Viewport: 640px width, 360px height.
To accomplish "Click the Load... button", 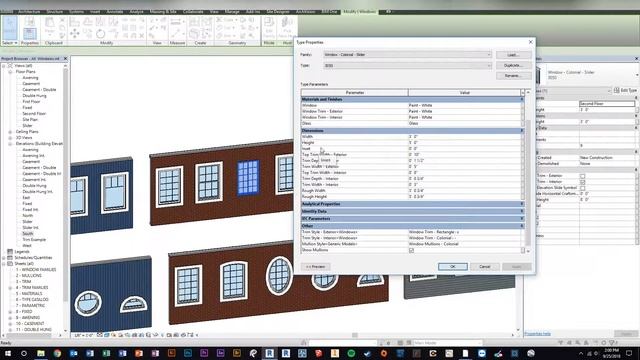I will pos(513,55).
